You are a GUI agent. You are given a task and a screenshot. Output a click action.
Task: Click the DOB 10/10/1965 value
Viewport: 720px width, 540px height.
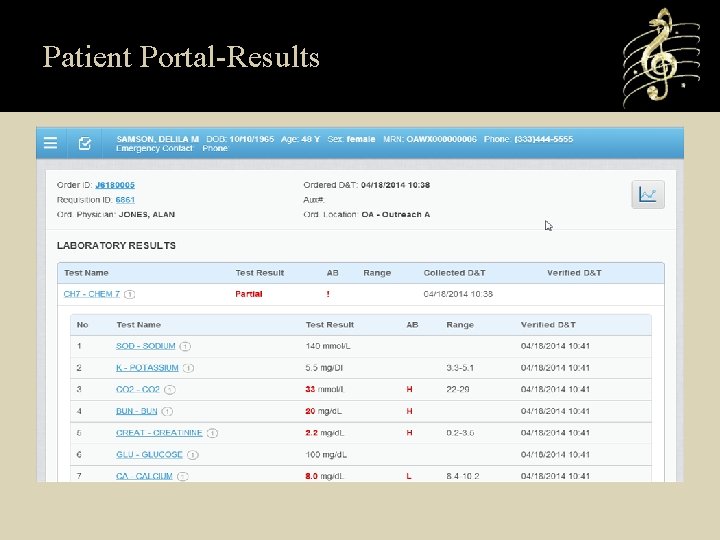(252, 139)
